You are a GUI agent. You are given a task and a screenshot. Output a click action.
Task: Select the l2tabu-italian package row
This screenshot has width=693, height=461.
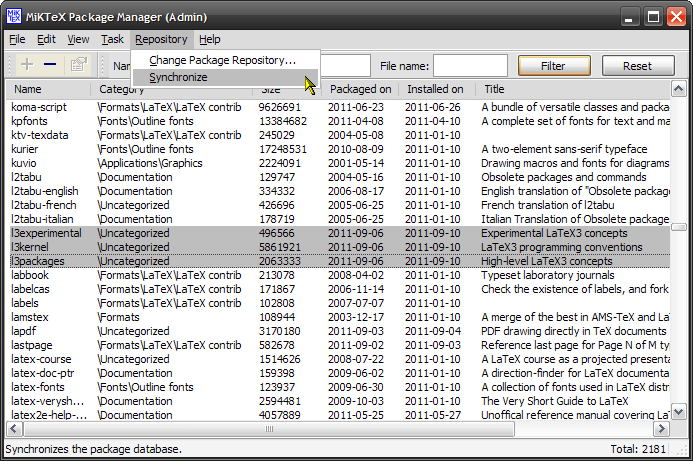[x=339, y=219]
